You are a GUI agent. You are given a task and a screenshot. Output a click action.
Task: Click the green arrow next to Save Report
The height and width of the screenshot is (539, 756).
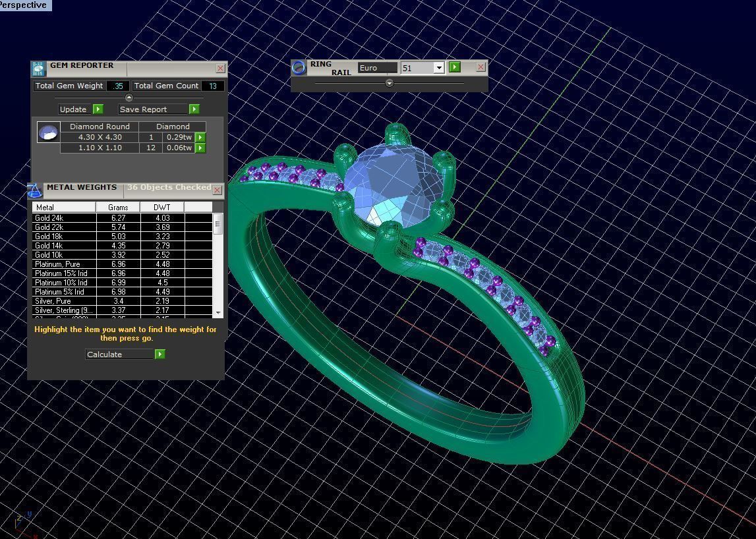click(x=194, y=109)
